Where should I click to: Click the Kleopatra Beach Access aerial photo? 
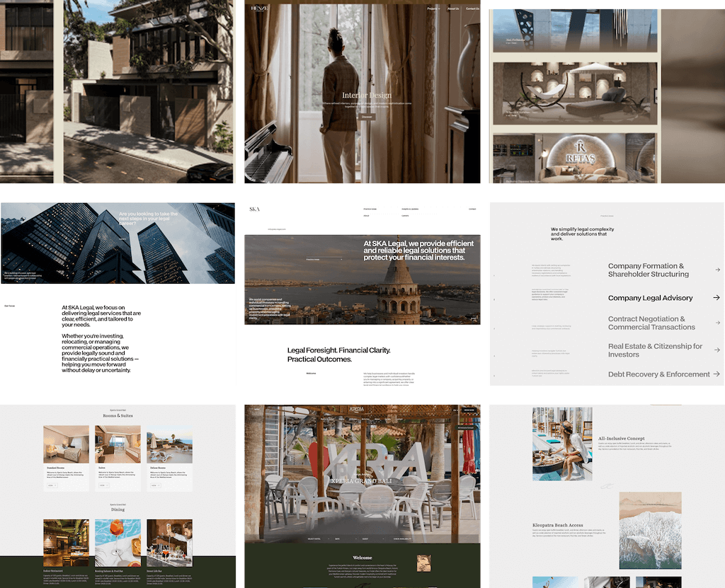coord(650,531)
